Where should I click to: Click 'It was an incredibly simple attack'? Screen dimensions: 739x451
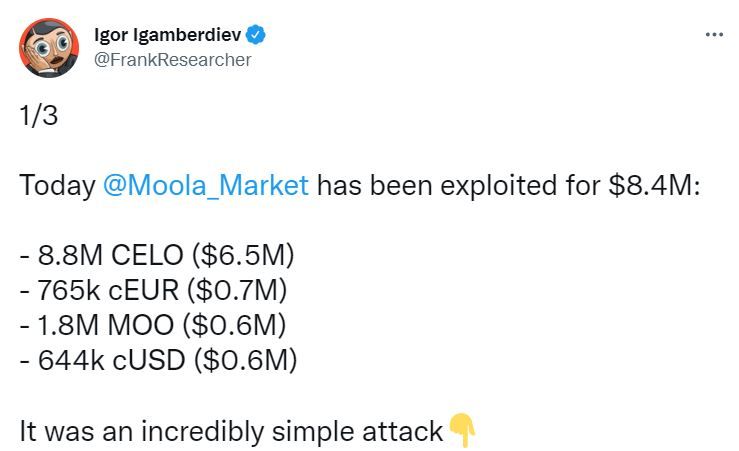(x=230, y=431)
